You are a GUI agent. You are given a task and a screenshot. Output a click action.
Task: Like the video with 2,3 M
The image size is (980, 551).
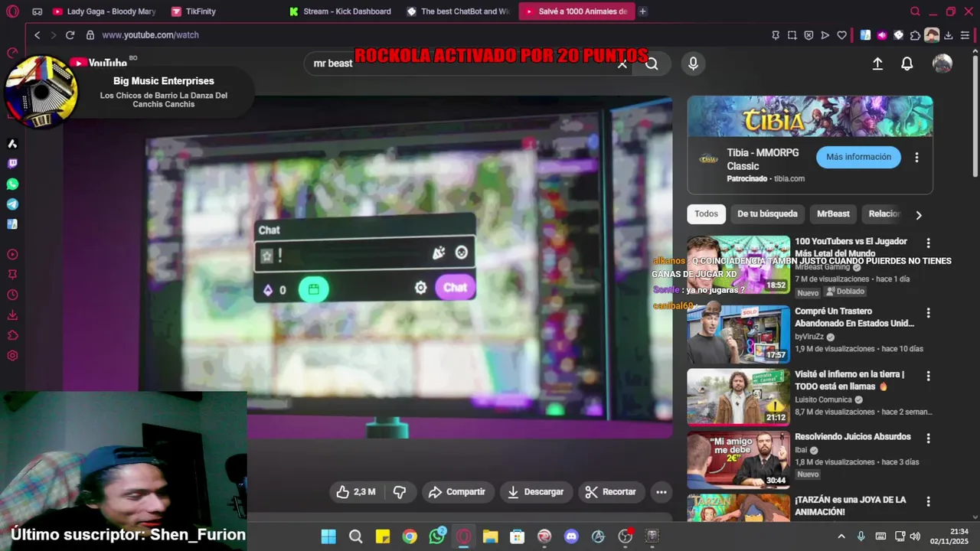[x=356, y=492]
